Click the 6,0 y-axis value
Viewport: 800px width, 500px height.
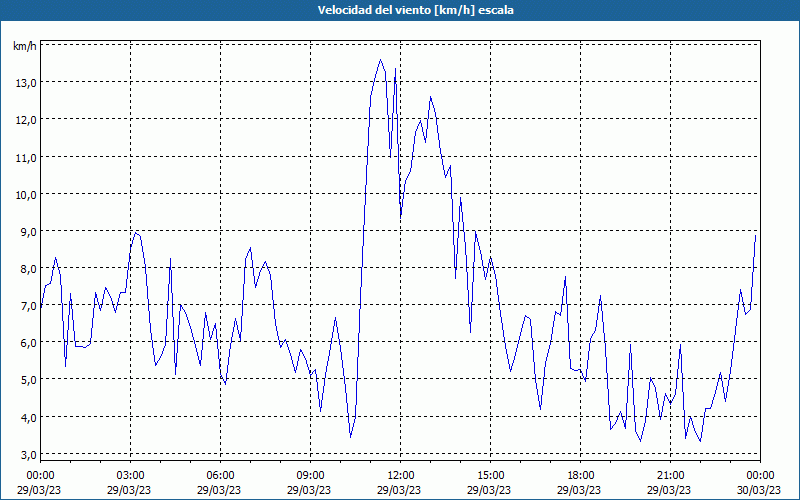coord(28,343)
